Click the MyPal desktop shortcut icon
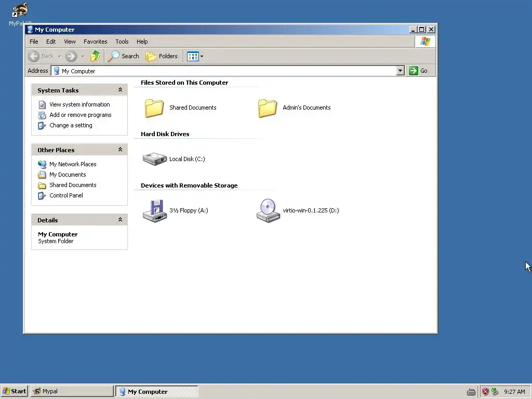The height and width of the screenshot is (399, 532). pos(20,10)
